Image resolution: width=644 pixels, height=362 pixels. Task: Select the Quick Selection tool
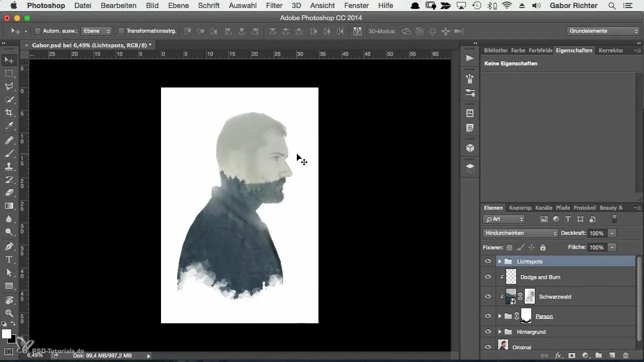tap(9, 100)
